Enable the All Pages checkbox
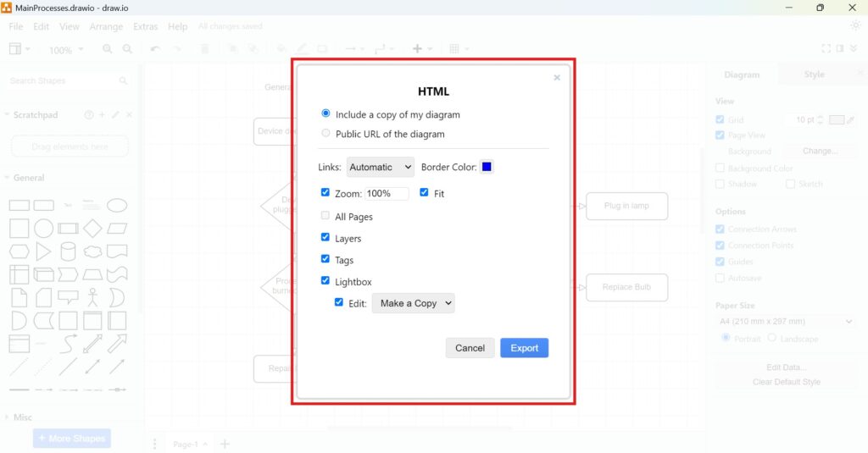Image resolution: width=868 pixels, height=453 pixels. pos(325,216)
